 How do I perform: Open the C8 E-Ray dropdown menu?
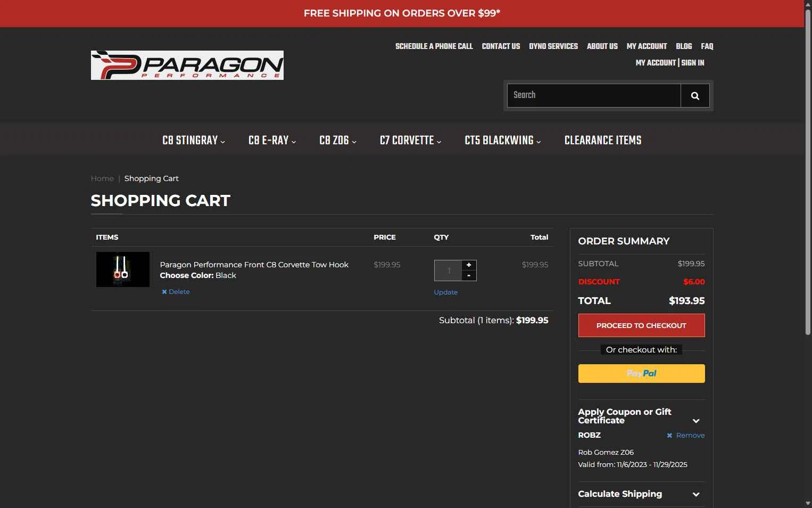(272, 141)
